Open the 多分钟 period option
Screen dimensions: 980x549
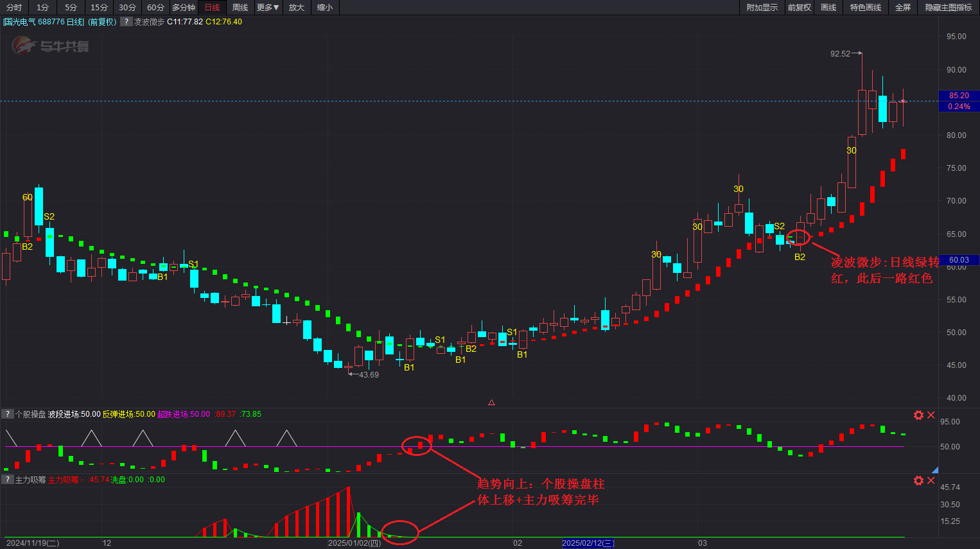pos(184,8)
